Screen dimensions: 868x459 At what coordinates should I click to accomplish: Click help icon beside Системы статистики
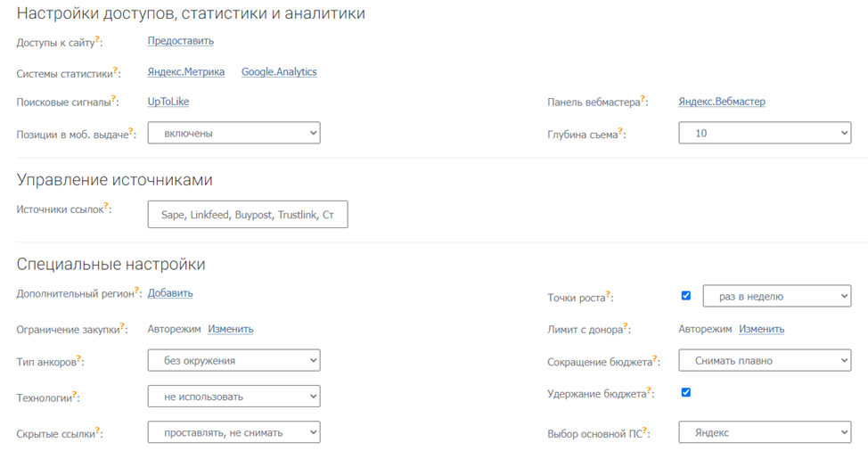click(x=118, y=70)
